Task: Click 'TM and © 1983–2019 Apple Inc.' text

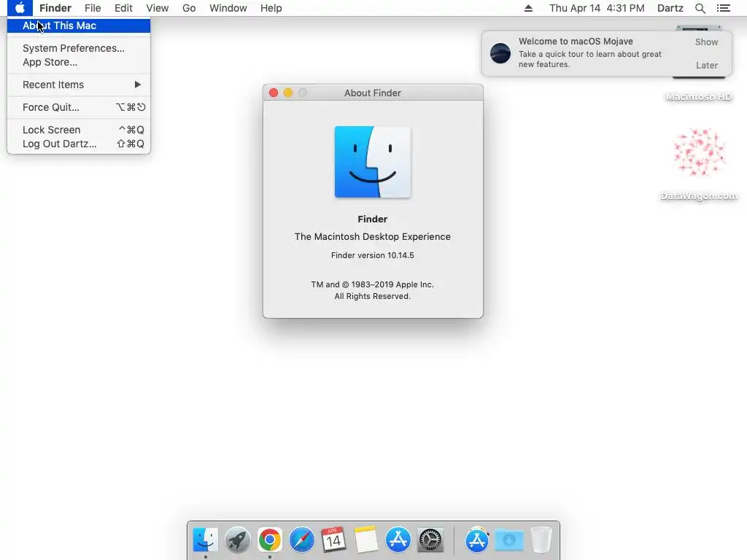Action: (x=373, y=284)
